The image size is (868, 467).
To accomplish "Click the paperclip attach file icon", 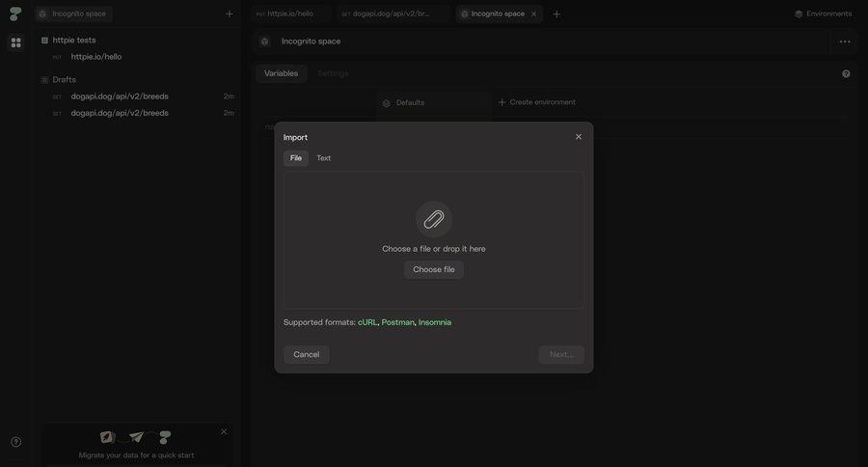I will (x=433, y=219).
